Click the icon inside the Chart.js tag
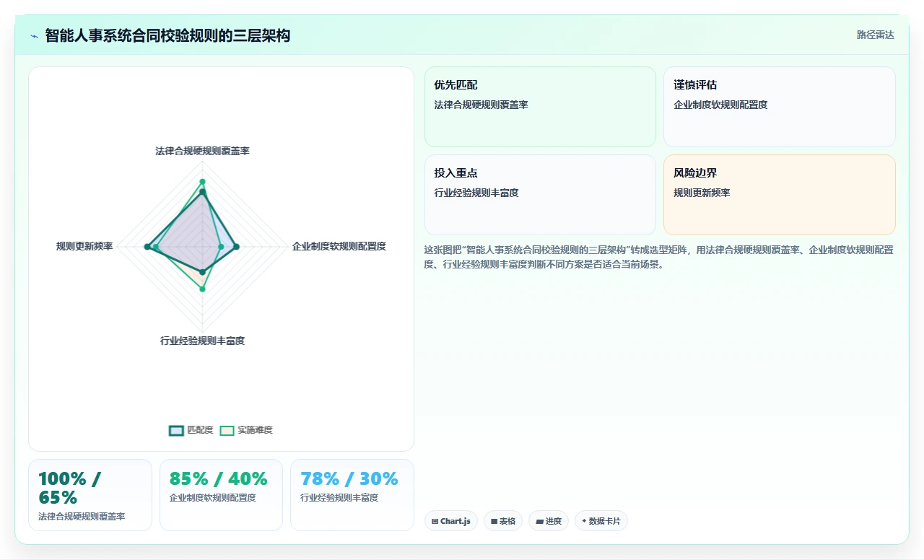The width and height of the screenshot is (924, 560). 435,521
